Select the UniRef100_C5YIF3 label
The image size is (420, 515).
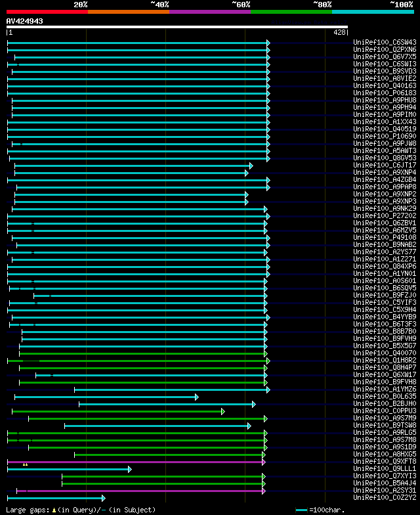tap(385, 302)
